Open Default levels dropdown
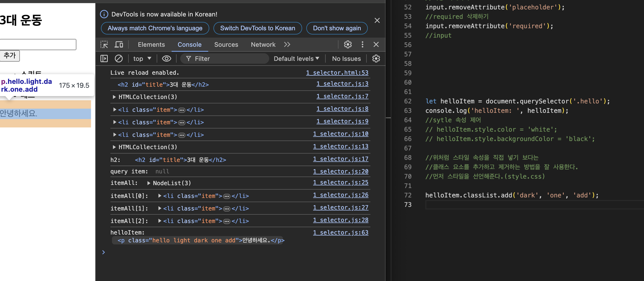 coord(296,58)
